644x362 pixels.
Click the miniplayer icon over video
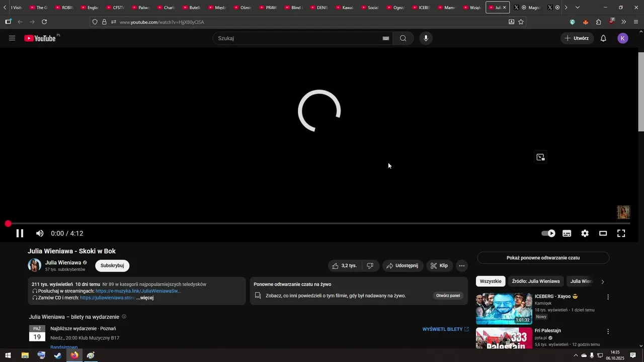click(x=540, y=157)
